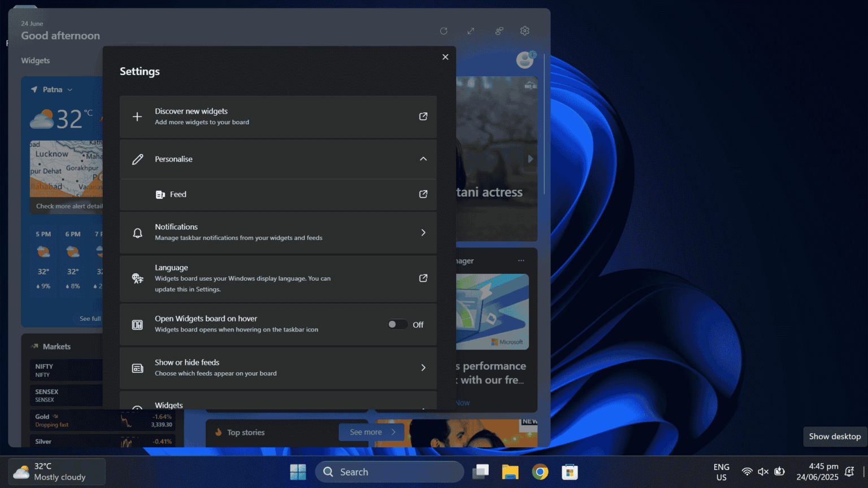Expand widgets board to full screen

tap(471, 31)
